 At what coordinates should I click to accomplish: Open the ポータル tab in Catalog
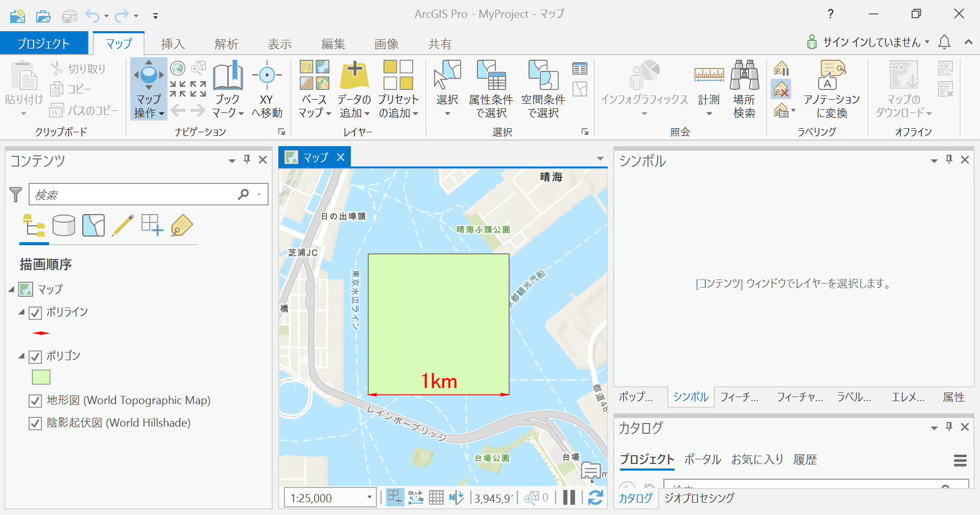point(703,459)
